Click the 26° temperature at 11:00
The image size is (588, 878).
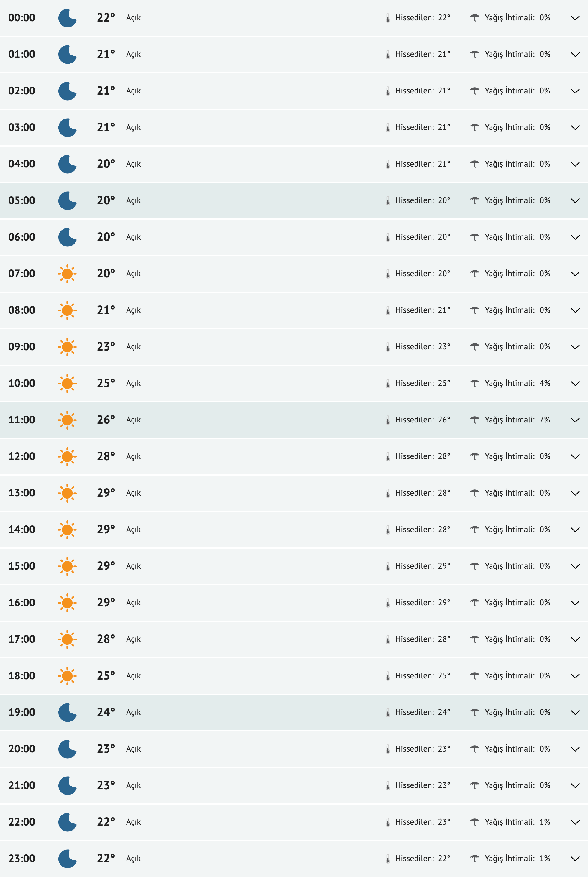106,420
